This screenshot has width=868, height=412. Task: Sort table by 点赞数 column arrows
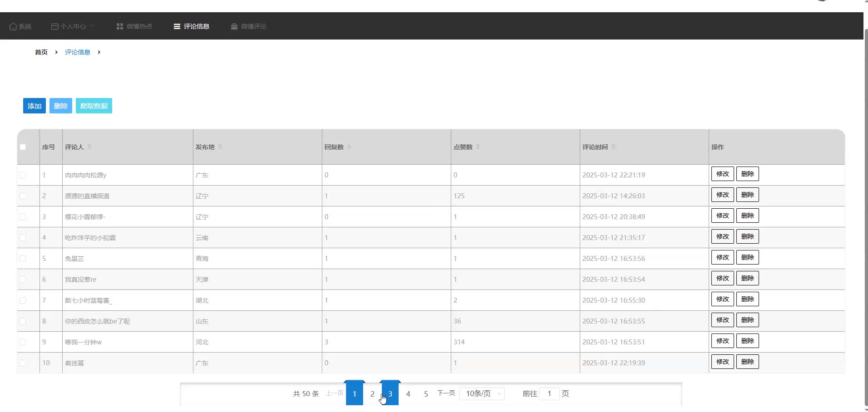(478, 147)
